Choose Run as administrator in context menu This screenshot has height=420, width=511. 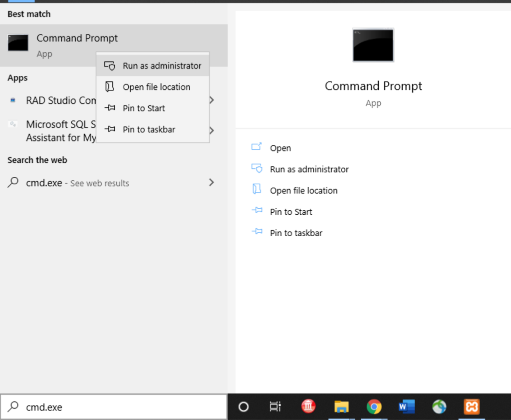(x=153, y=65)
